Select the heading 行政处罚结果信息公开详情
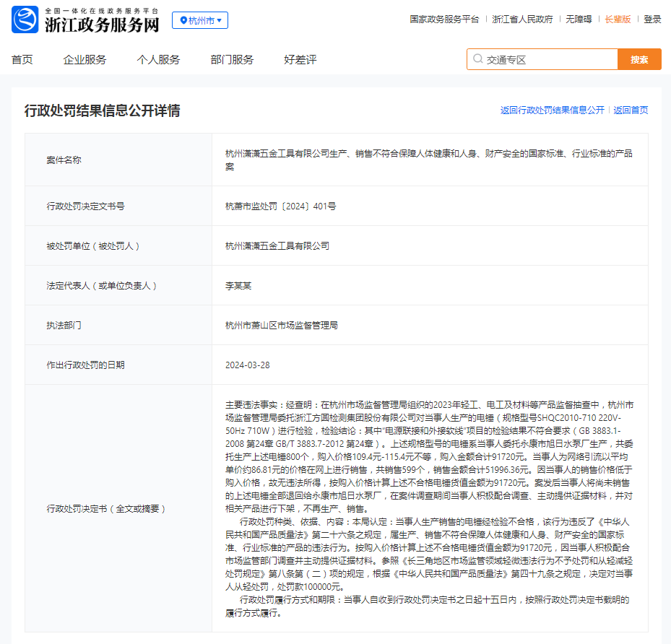The height and width of the screenshot is (644, 671). 103,110
